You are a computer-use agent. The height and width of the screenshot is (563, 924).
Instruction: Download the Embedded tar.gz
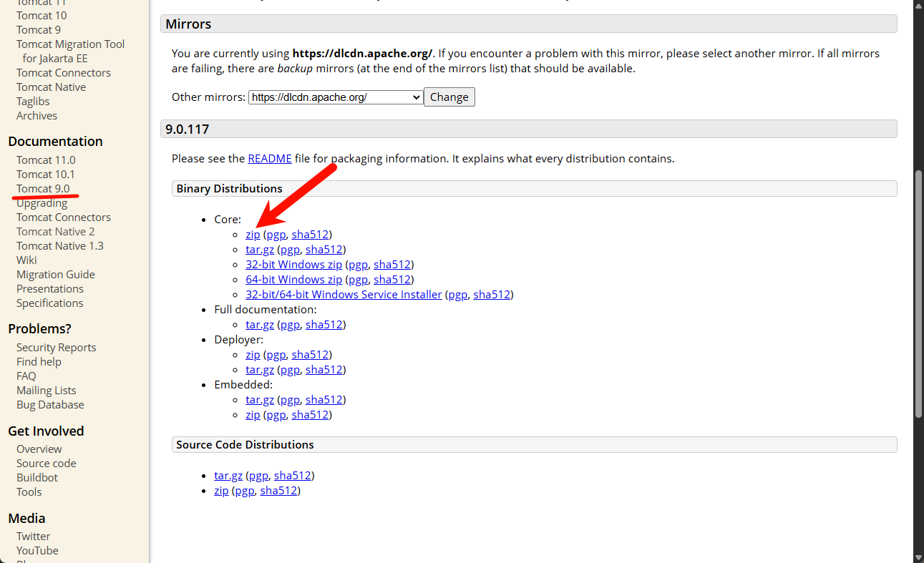[260, 400]
